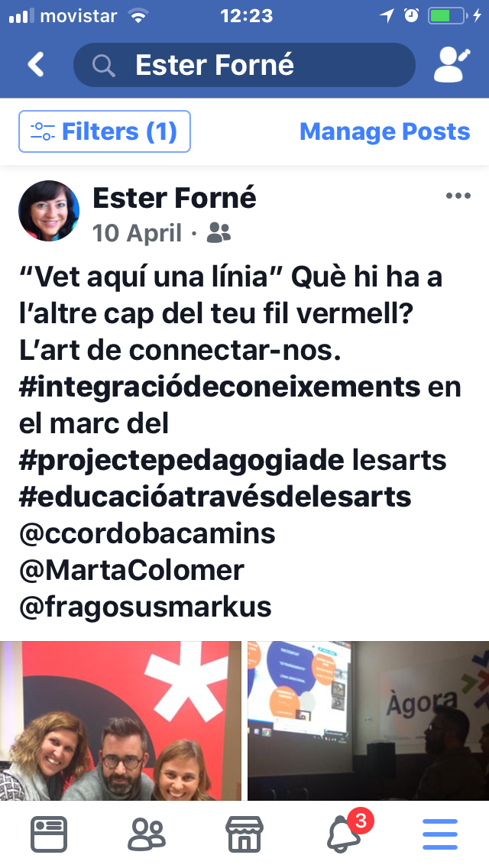Open the group selfie photo
The image size is (489, 868).
[121, 721]
